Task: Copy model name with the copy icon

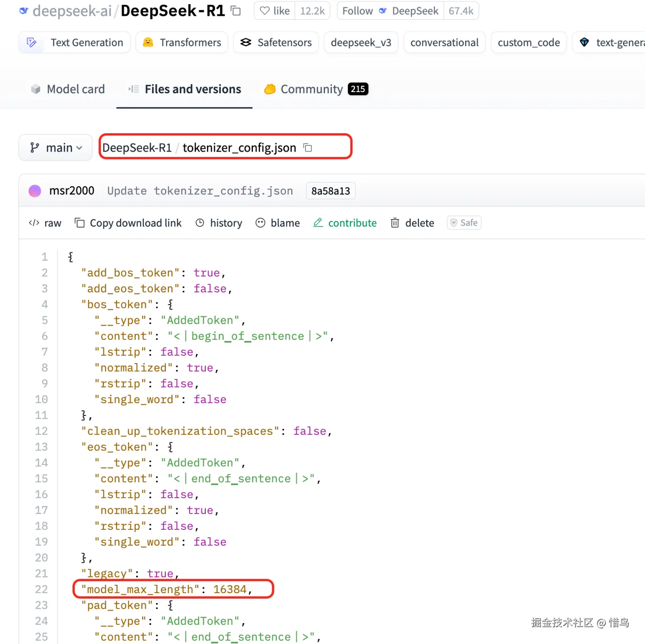Action: [x=236, y=11]
